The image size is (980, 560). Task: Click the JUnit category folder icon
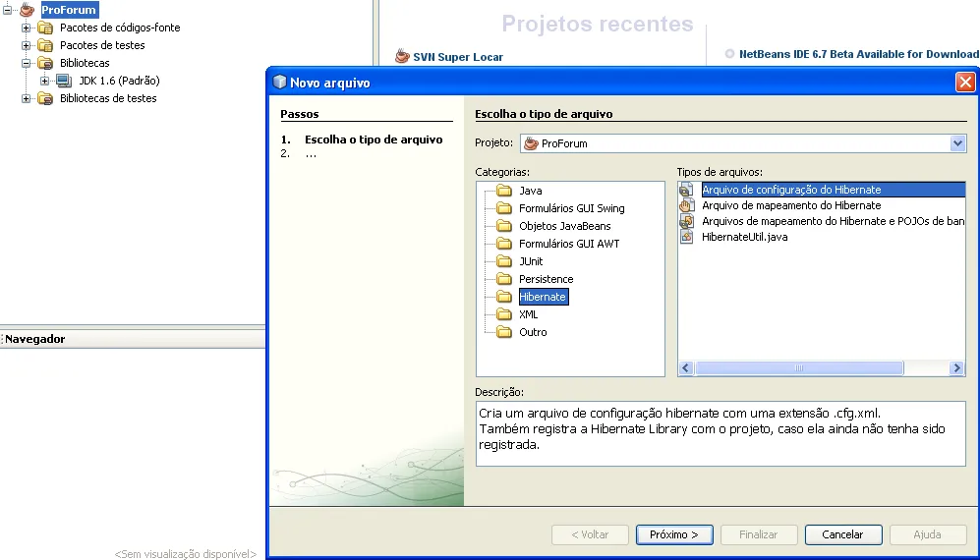[504, 261]
